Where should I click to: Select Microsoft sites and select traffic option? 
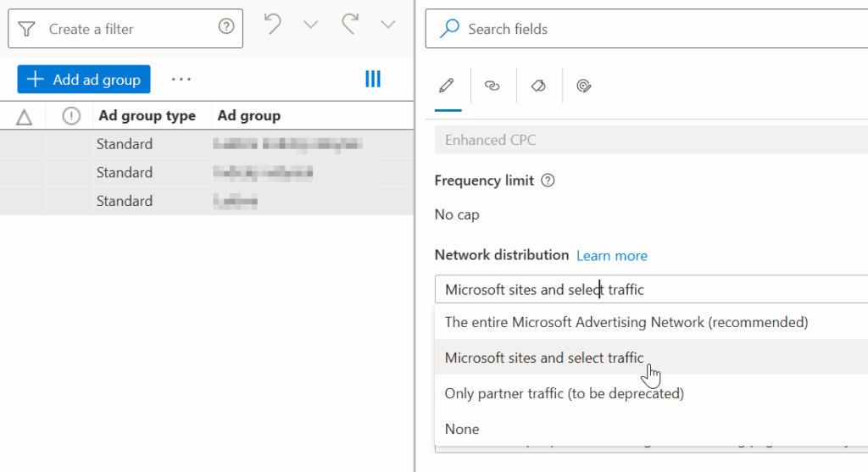click(651, 358)
